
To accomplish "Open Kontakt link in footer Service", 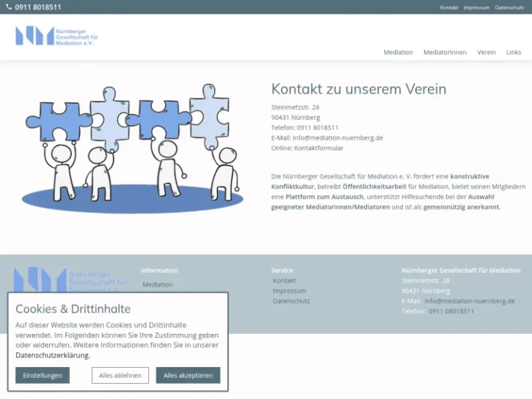I will click(x=284, y=281).
